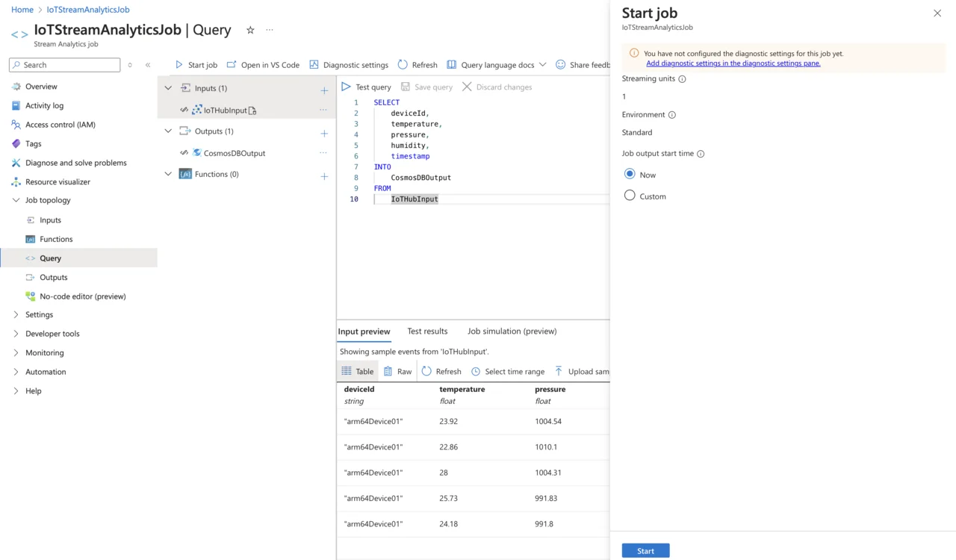Open Diagnostic settings from the toolbar
956x560 pixels.
pos(349,65)
